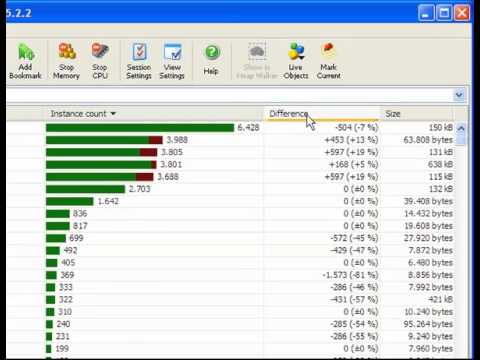Viewport: 480px width, 360px height.
Task: Click the size value 132 kB
Action: pos(440,189)
